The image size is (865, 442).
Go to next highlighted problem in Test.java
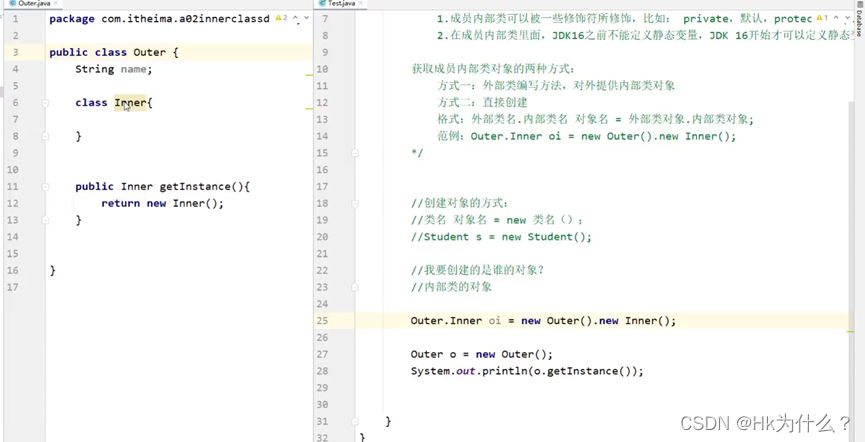(x=847, y=18)
